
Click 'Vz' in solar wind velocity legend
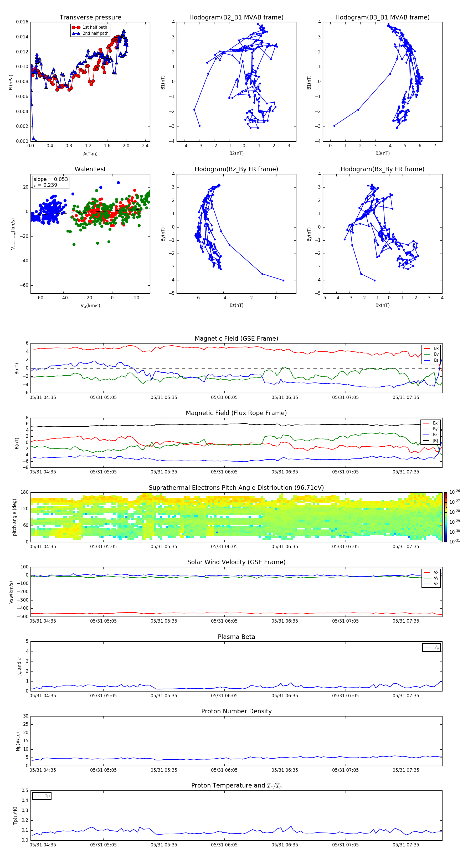431,584
